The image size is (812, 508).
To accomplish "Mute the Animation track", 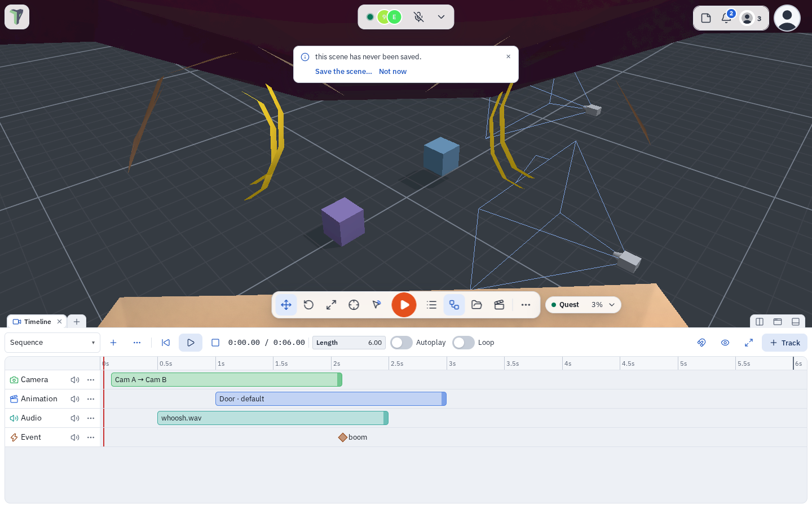I will pyautogui.click(x=74, y=399).
